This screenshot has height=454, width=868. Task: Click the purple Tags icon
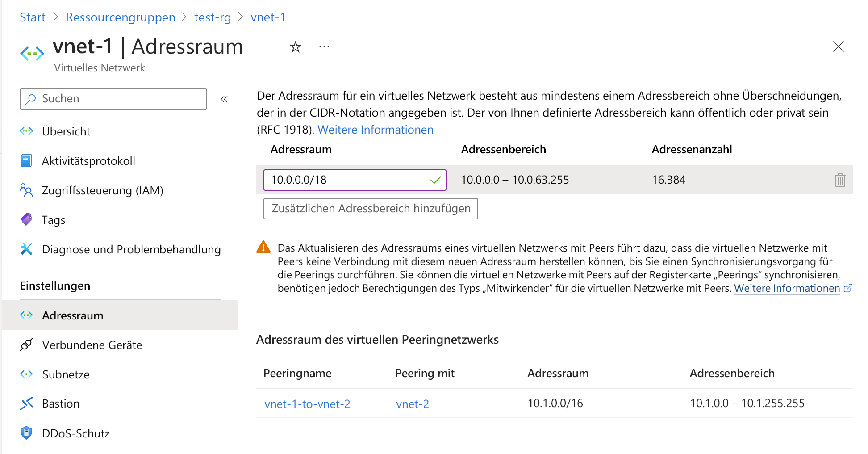coord(26,219)
